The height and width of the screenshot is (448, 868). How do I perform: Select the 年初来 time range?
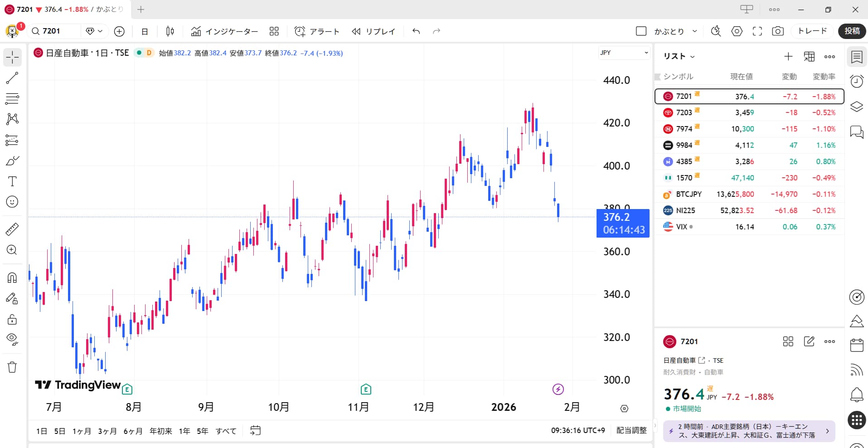pos(161,431)
